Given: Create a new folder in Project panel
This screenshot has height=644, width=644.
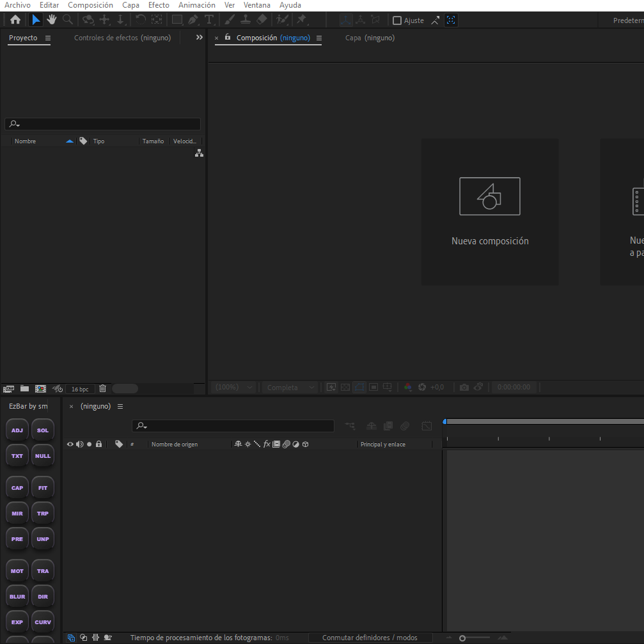Looking at the screenshot, I should click(x=25, y=389).
